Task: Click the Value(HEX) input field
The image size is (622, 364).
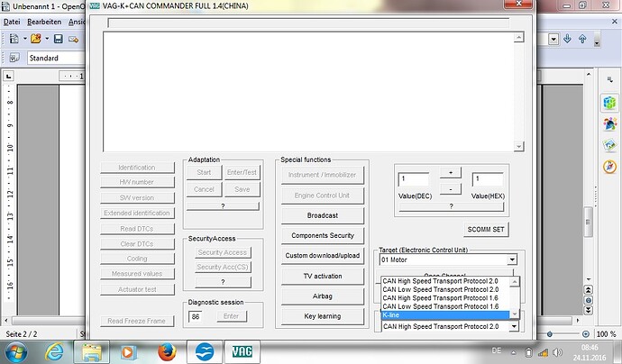Action: [x=488, y=179]
